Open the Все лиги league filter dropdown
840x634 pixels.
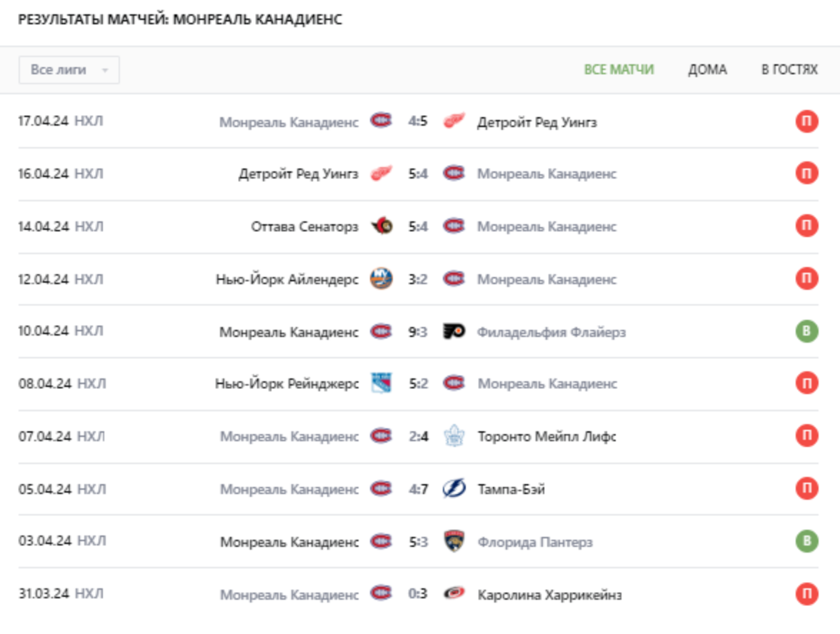tap(70, 69)
